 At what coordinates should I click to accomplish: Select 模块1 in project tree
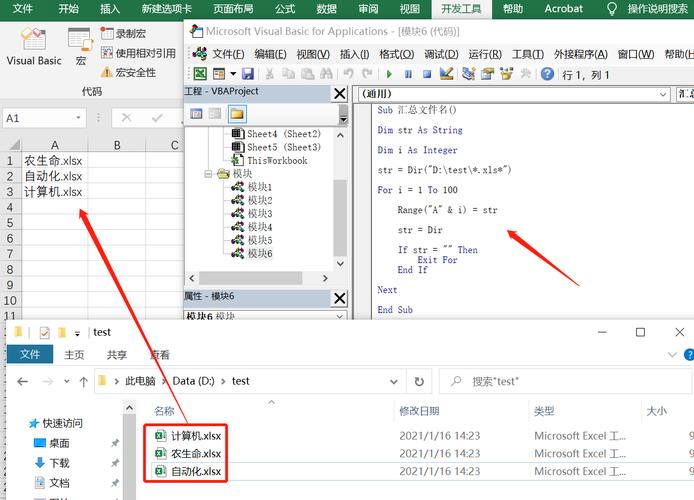tap(260, 187)
